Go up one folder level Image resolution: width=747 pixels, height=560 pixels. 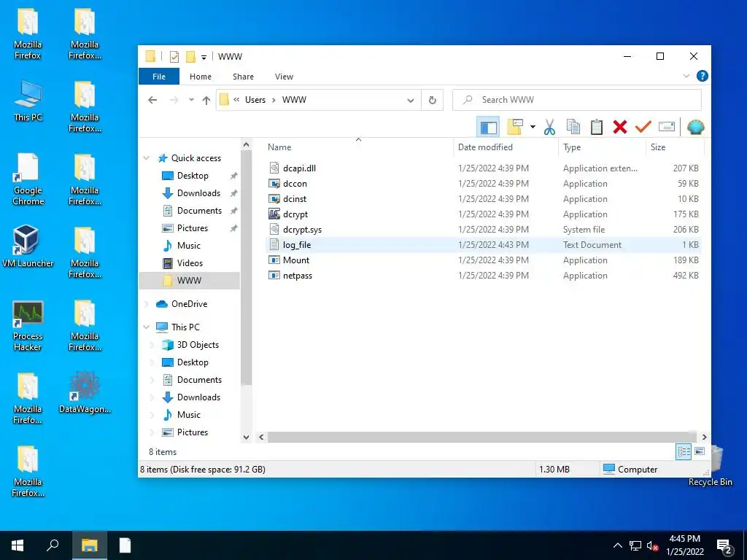(x=206, y=100)
